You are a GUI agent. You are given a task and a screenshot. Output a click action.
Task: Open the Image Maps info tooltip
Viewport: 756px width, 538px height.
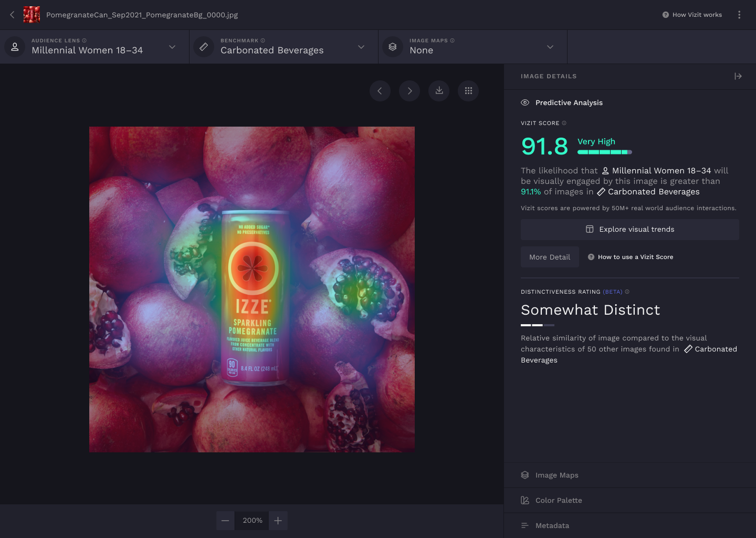tap(453, 40)
